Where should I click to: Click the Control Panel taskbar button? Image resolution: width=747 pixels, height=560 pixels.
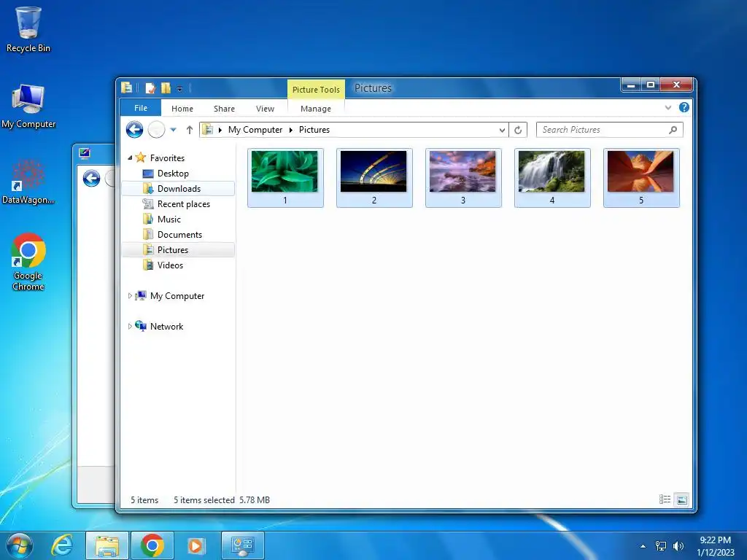(x=242, y=545)
